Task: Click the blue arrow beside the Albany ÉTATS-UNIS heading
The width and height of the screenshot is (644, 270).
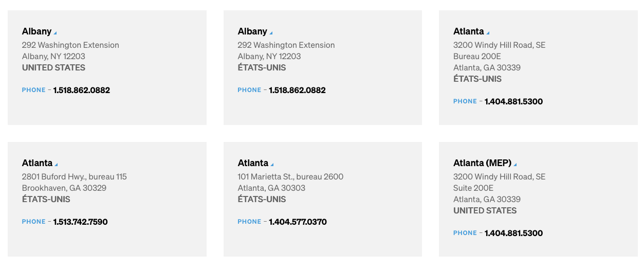Action: [x=271, y=33]
